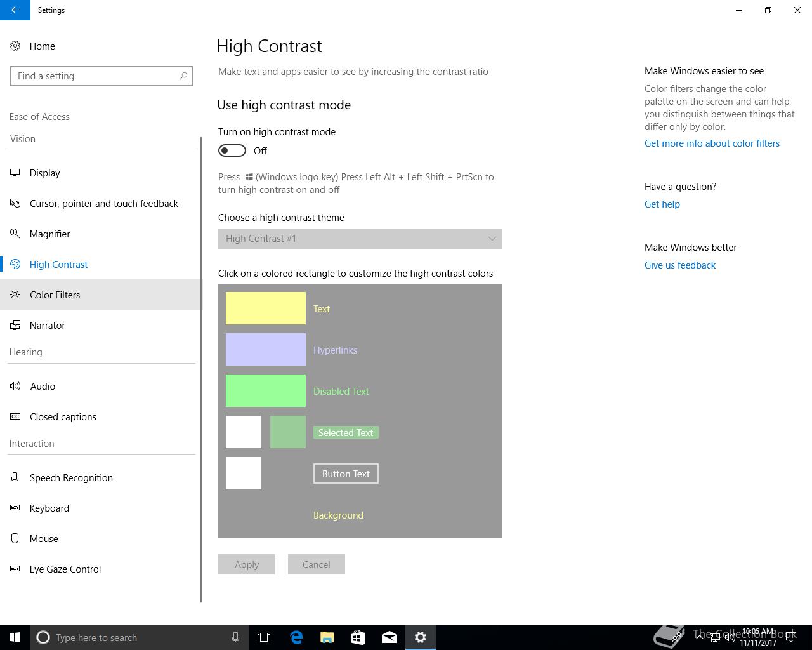This screenshot has width=812, height=650.
Task: Click the Mouse icon in sidebar
Action: [x=15, y=538]
